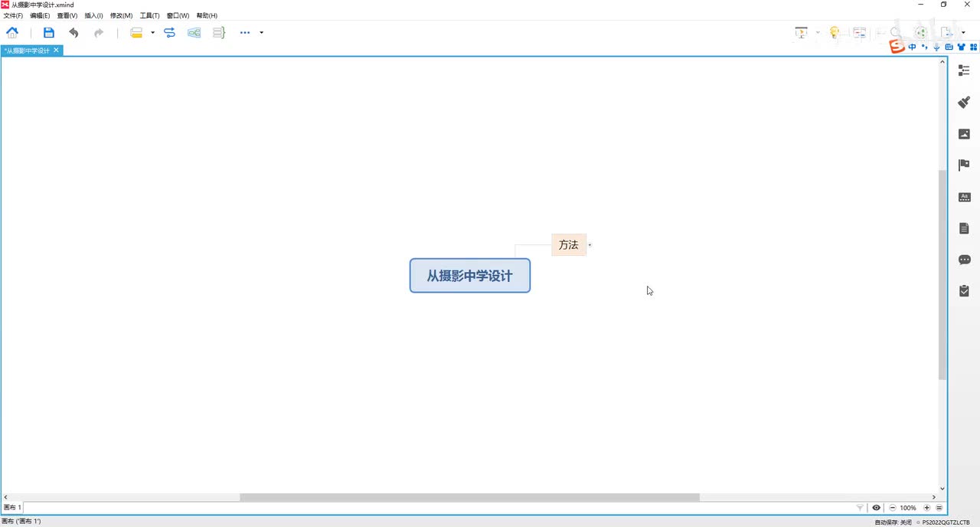Open the 工具(T) menu
The width and height of the screenshot is (980, 527).
pos(149,15)
